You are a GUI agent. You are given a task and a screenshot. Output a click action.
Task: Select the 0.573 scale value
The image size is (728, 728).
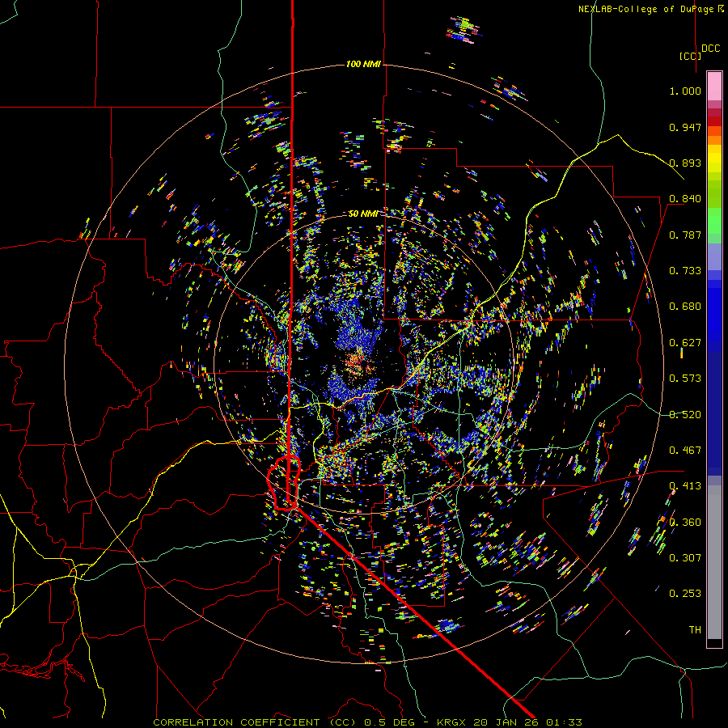tap(685, 379)
